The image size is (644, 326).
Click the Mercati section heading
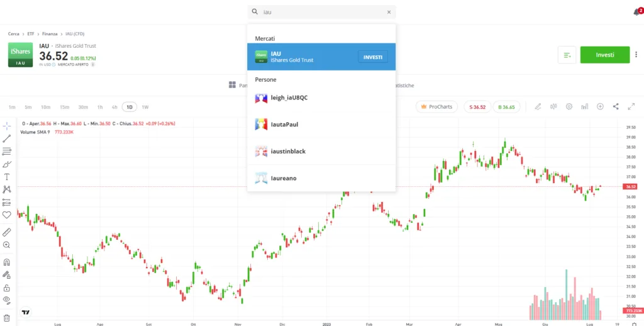pos(265,38)
